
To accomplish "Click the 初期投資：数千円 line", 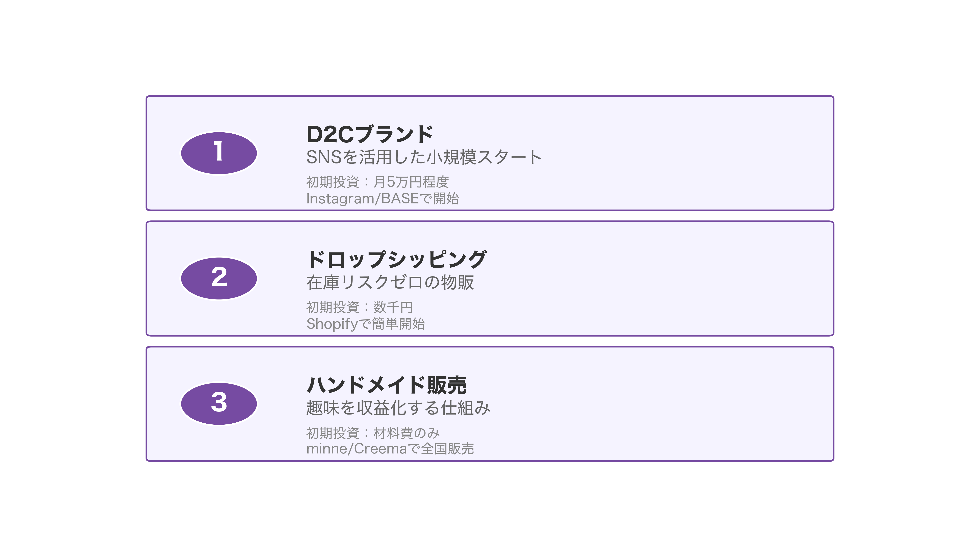I will 359,307.
